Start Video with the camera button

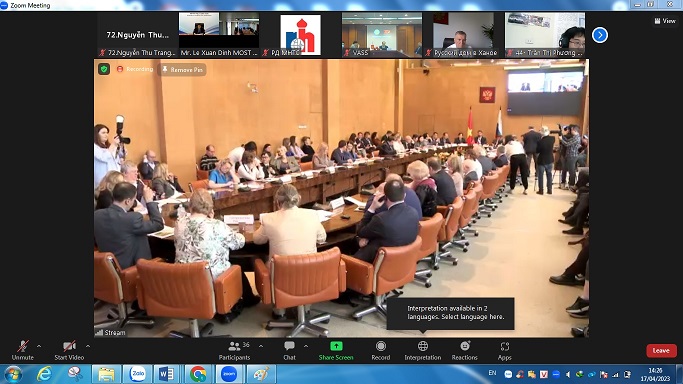69,350
